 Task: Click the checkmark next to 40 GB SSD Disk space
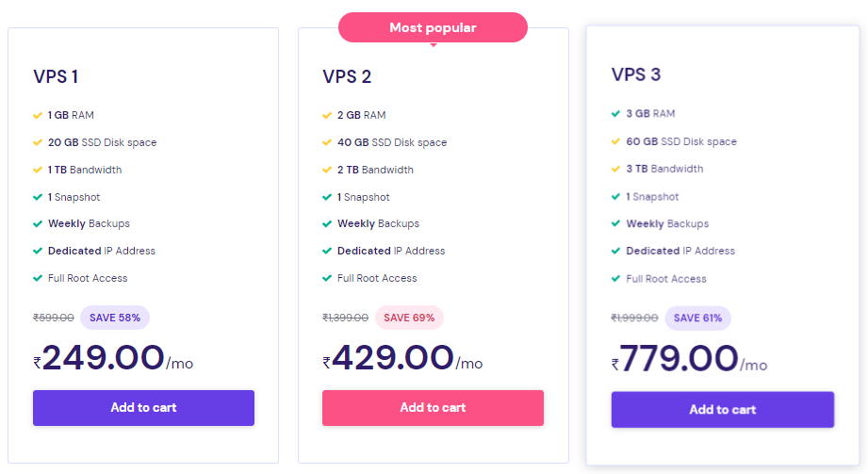pos(327,142)
